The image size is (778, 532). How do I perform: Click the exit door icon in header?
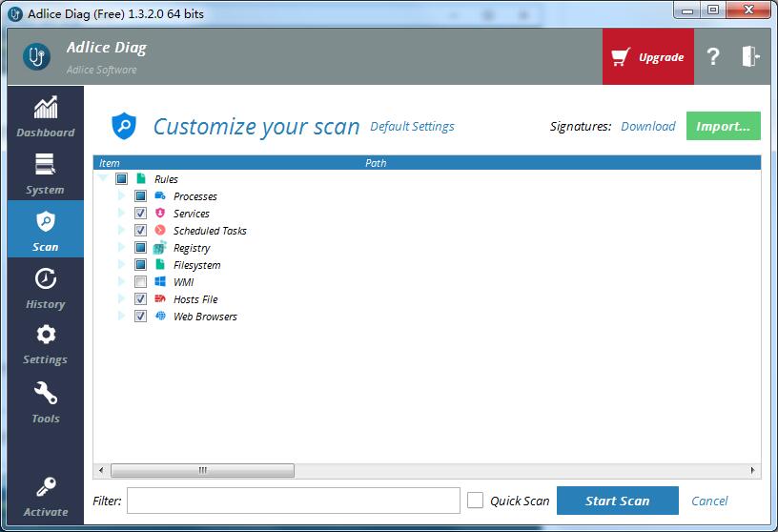click(x=750, y=57)
